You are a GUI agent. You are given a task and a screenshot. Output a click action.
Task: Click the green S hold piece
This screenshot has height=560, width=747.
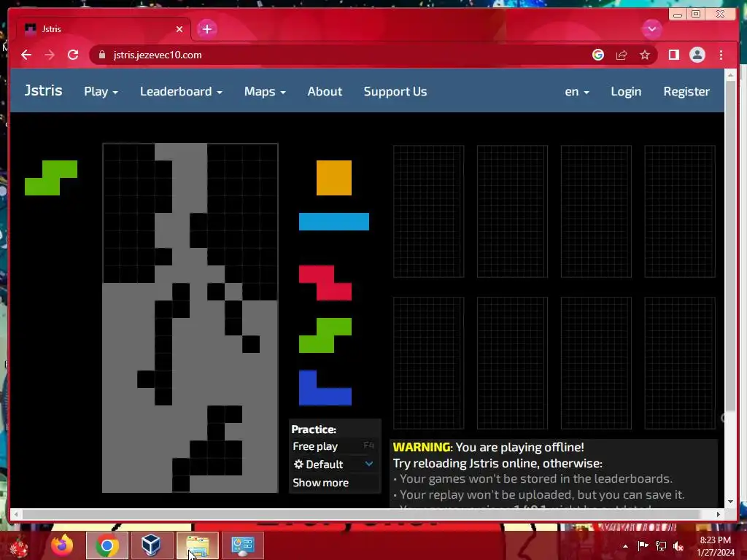(51, 178)
